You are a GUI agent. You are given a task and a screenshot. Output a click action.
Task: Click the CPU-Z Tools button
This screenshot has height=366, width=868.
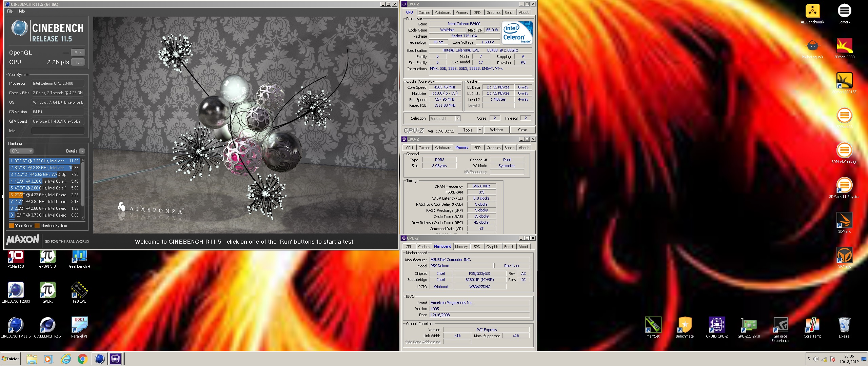468,130
